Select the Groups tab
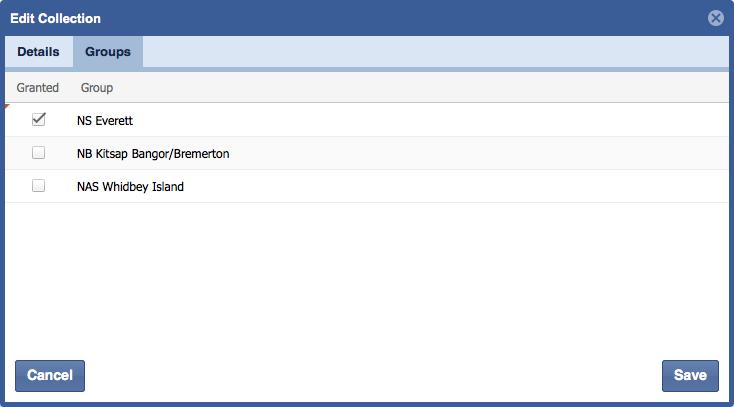The image size is (734, 407). 107,52
